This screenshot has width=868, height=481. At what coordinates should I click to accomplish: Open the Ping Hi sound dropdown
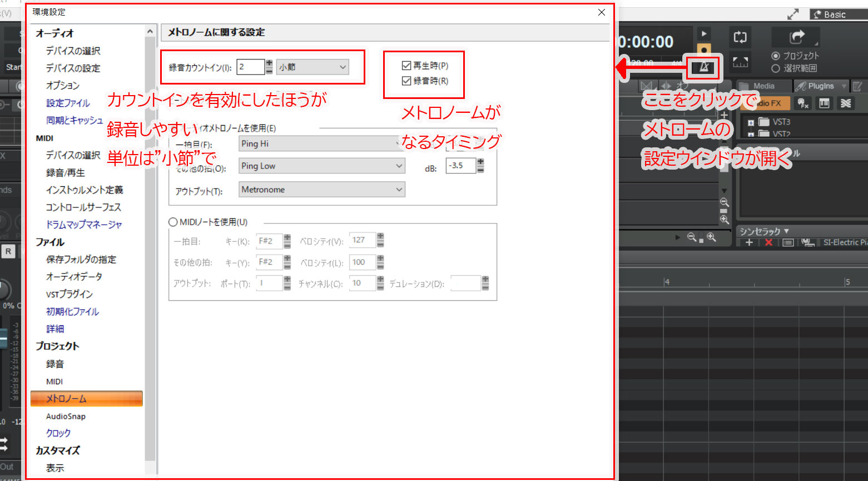click(321, 143)
